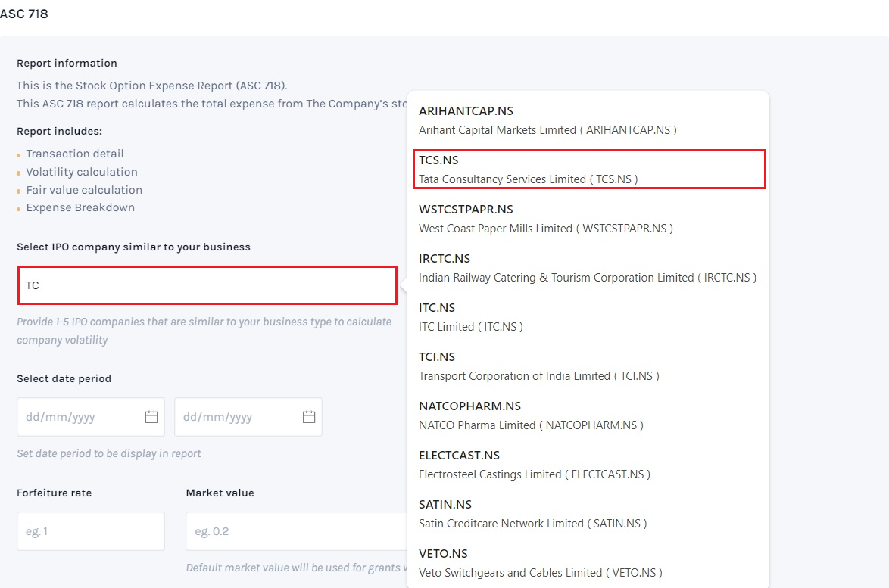This screenshot has height=588, width=889.
Task: Pick WSTCSTPAPR.NS West Coast Paper Mills
Action: point(588,219)
